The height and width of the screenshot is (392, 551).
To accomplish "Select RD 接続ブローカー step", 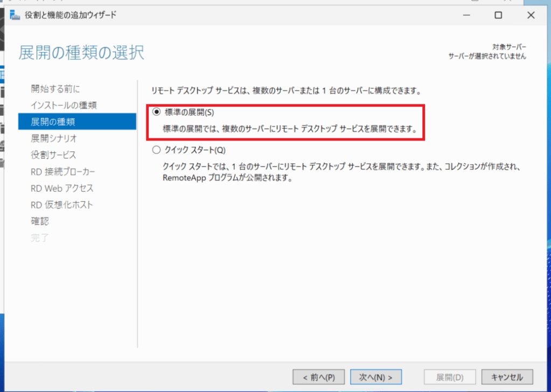I will [63, 172].
